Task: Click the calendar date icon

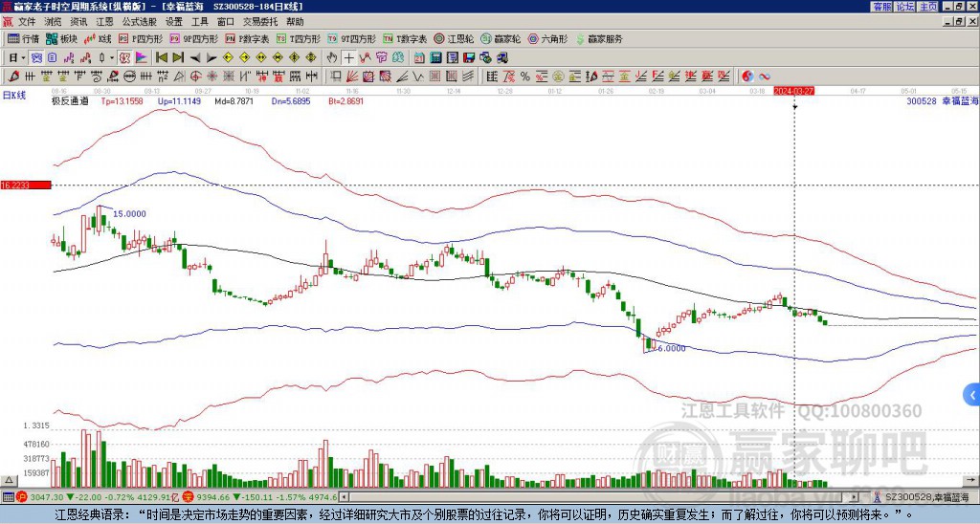Action: [x=419, y=57]
